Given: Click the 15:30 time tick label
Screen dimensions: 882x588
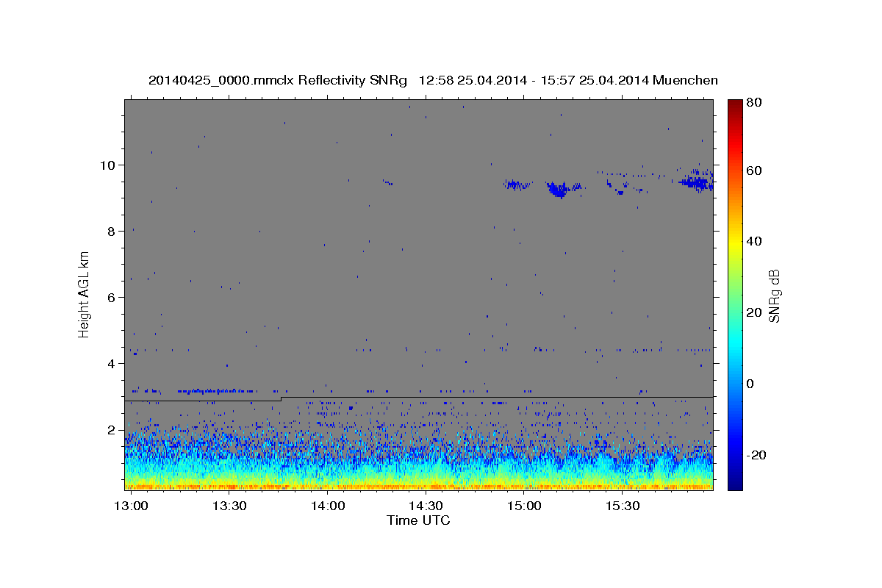Looking at the screenshot, I should [x=622, y=506].
